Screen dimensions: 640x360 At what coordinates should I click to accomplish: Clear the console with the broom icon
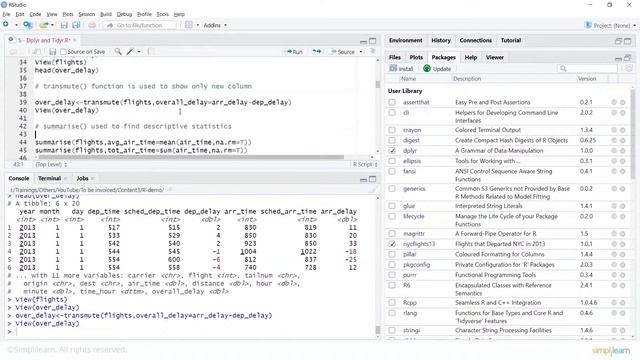point(372,190)
